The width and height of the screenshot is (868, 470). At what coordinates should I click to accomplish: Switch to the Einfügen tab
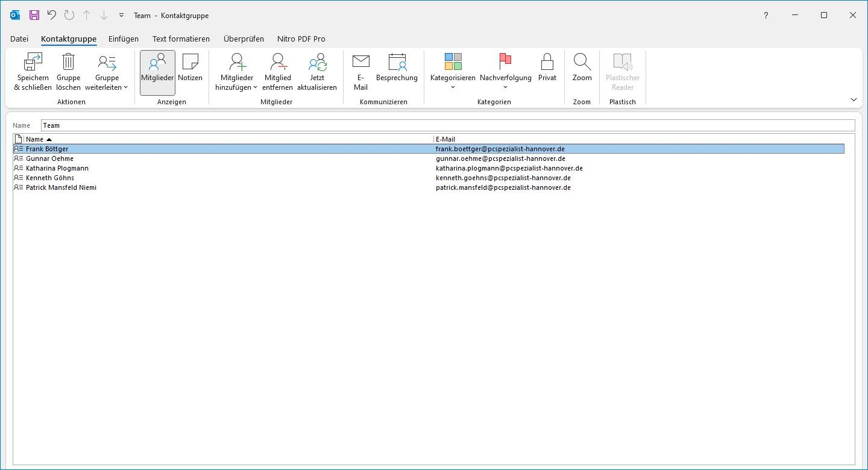pos(124,39)
